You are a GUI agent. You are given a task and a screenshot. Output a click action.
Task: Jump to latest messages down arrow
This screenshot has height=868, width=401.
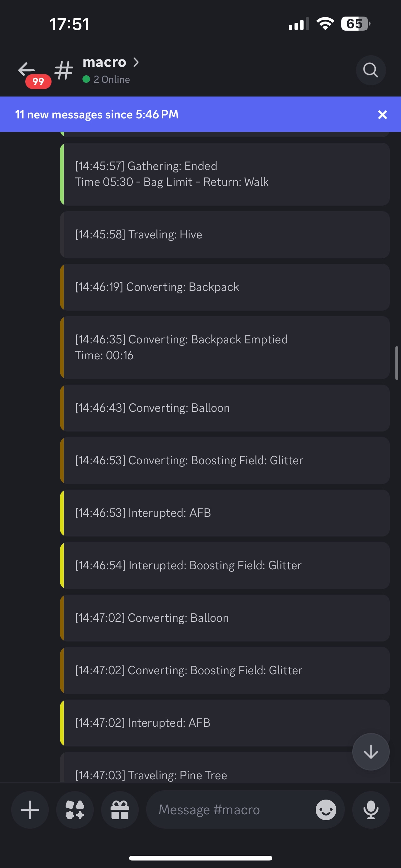tap(370, 752)
